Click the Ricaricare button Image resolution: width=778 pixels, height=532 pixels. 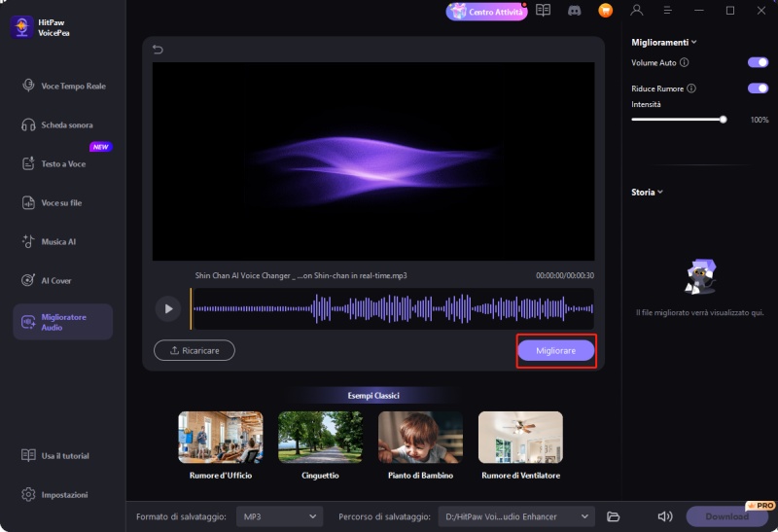click(194, 350)
